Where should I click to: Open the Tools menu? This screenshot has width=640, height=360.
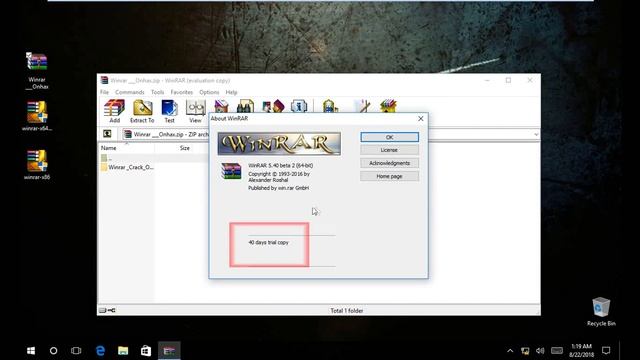[x=158, y=92]
